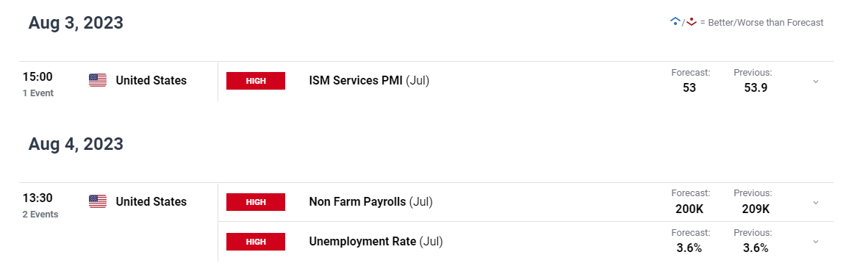Screen dimensions: 868x277
Task: Click the Aug 4, 2023 date heading
Action: click(x=76, y=144)
